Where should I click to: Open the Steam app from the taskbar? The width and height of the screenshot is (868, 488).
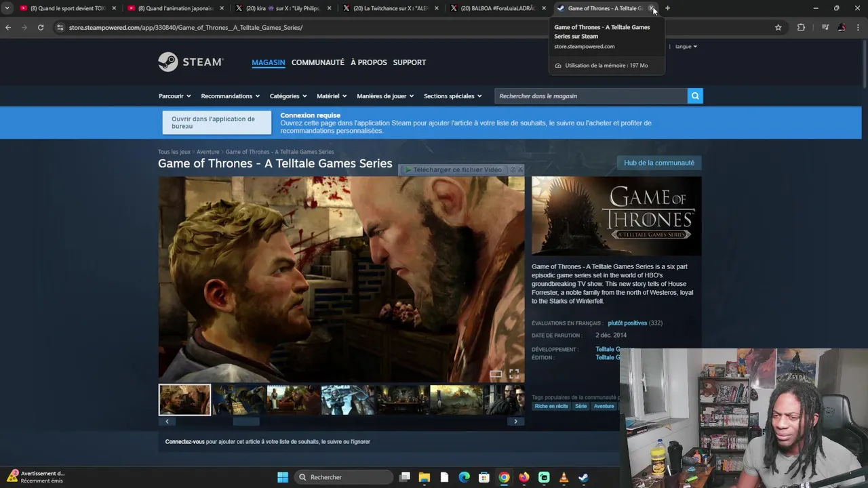click(584, 477)
